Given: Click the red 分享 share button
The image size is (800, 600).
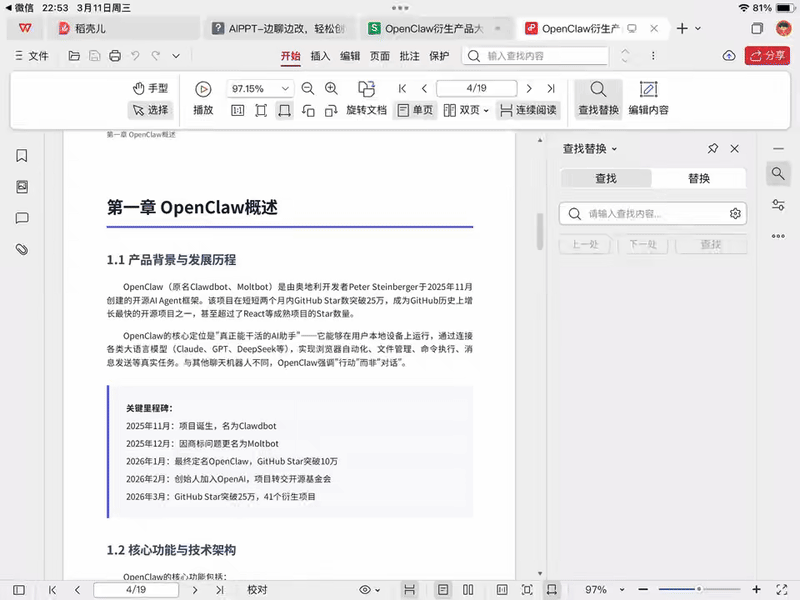Looking at the screenshot, I should [767, 55].
